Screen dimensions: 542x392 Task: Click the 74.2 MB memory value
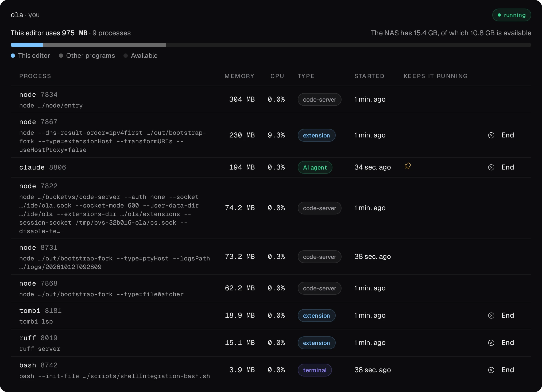tap(240, 208)
